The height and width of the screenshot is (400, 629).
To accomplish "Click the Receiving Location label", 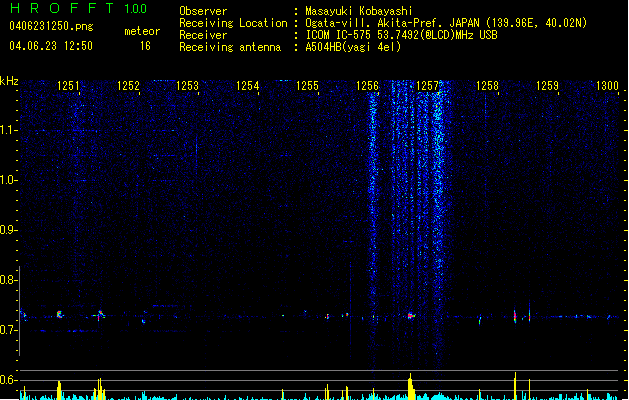I will point(233,23).
